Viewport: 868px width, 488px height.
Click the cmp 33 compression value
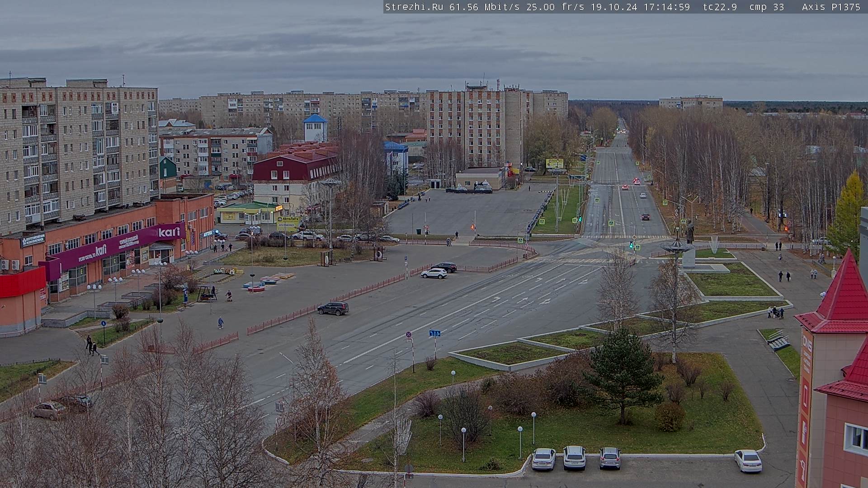767,7
